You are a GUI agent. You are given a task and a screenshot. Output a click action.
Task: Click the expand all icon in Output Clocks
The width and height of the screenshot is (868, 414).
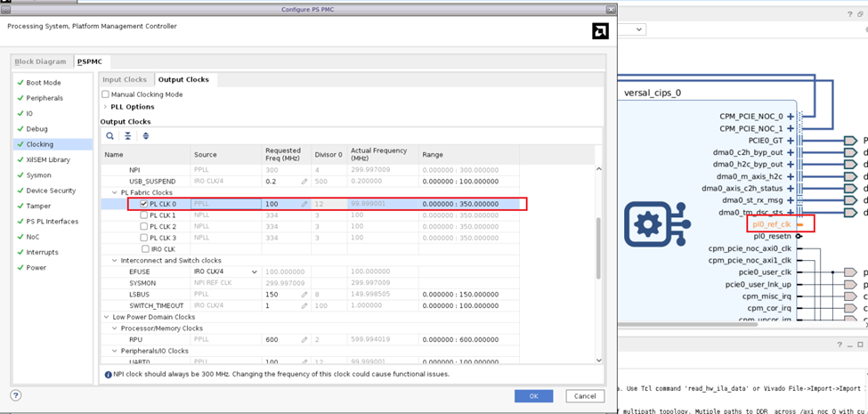pyautogui.click(x=146, y=136)
